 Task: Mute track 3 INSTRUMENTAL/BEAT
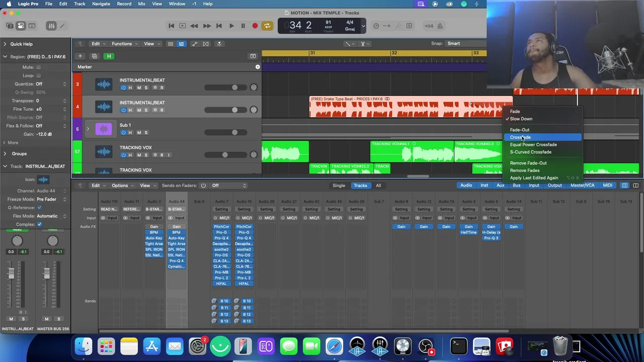tap(139, 87)
